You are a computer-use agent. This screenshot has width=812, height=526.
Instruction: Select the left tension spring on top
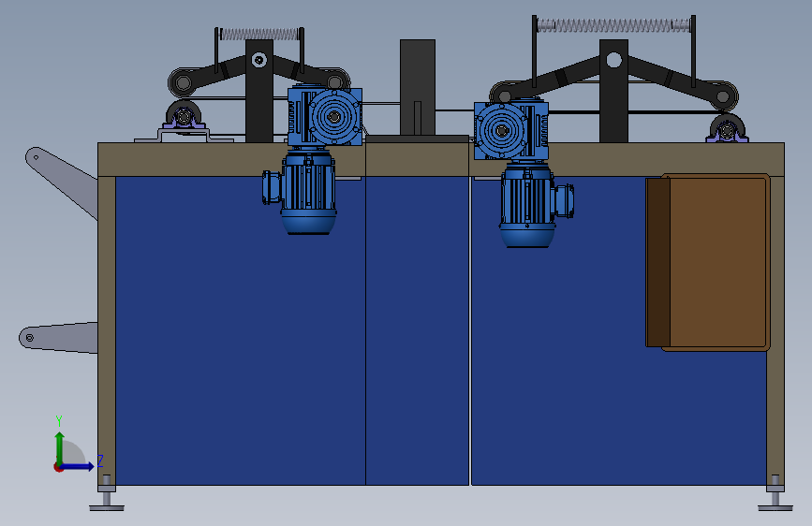coord(258,35)
